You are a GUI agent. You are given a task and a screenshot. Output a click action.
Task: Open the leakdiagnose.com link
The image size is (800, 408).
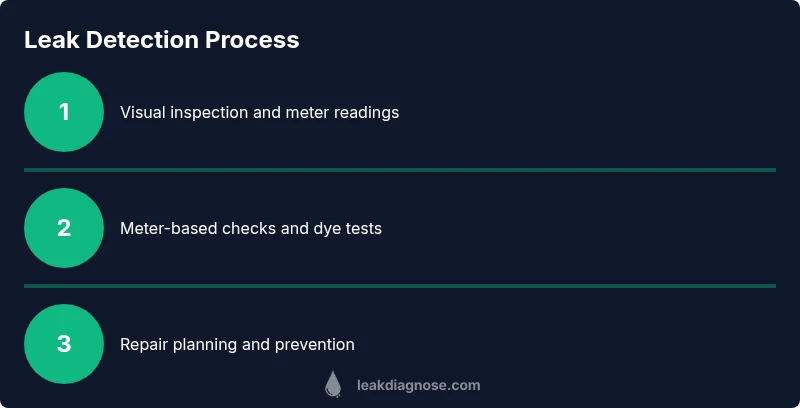click(x=418, y=385)
